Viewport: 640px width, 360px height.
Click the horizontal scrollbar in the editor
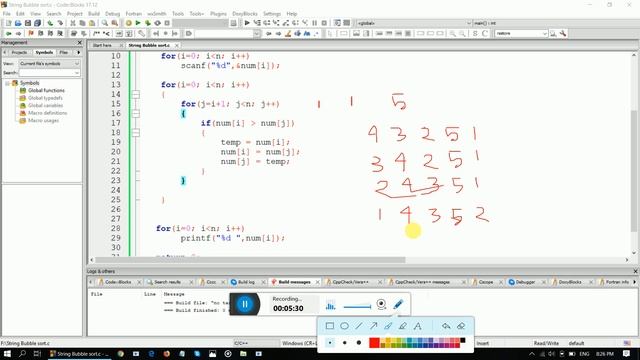pos(250,260)
